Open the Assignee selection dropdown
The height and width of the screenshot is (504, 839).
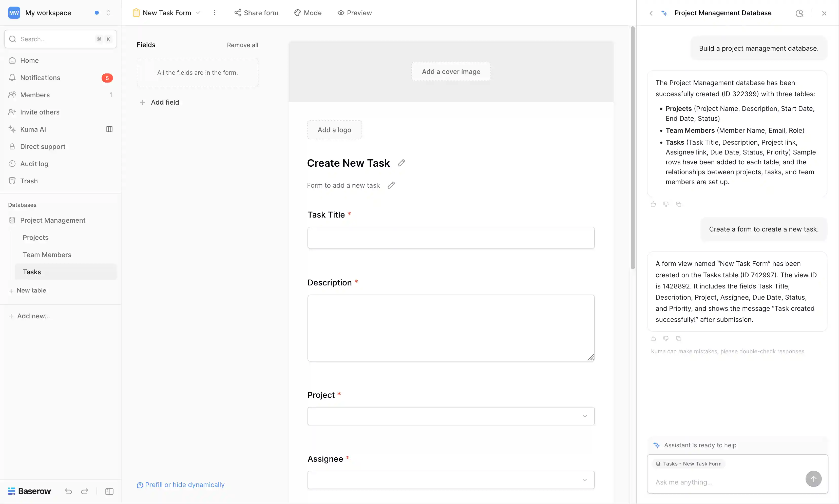tap(585, 480)
